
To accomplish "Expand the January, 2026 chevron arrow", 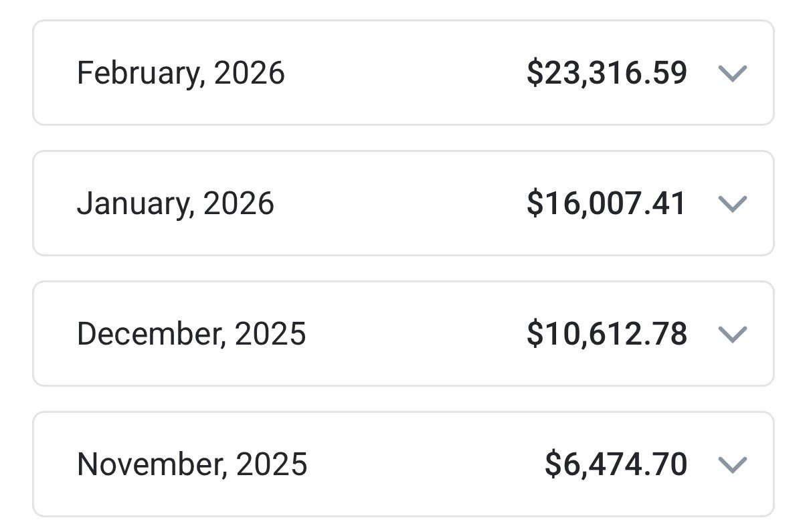I will (x=732, y=203).
